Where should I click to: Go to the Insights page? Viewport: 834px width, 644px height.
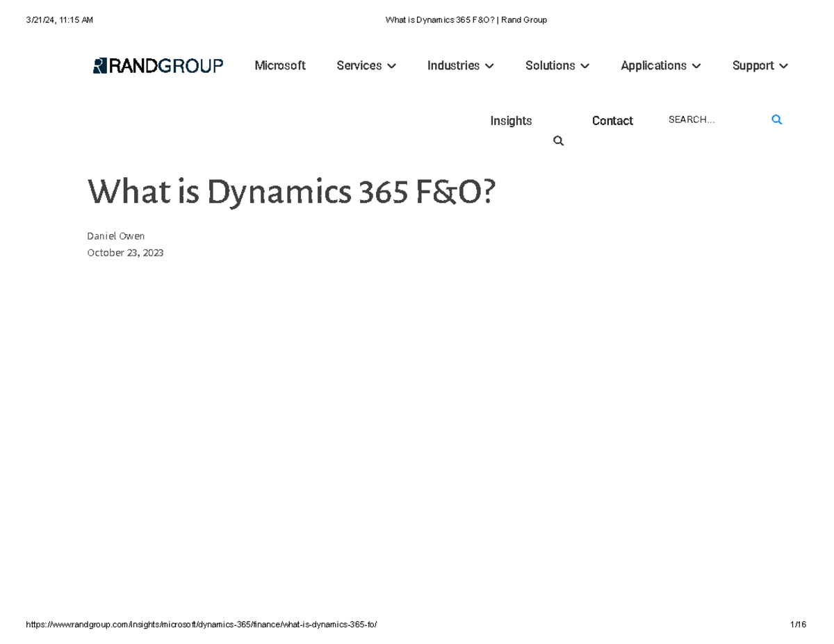pos(511,121)
